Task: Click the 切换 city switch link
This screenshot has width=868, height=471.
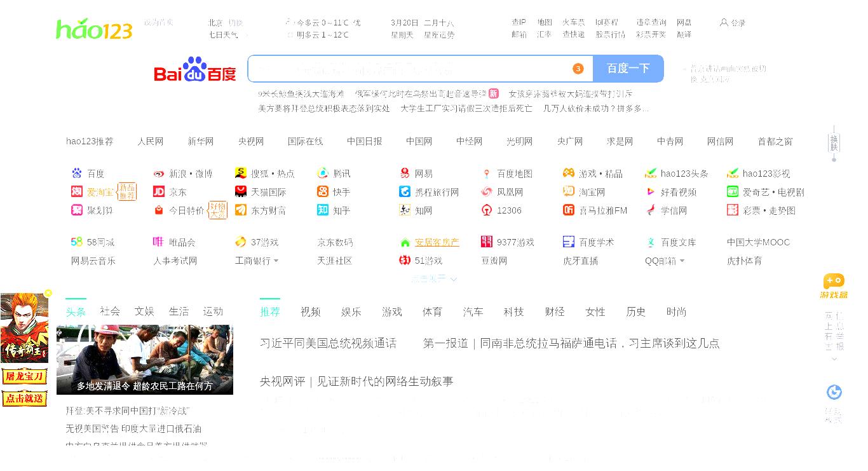Action: [235, 22]
